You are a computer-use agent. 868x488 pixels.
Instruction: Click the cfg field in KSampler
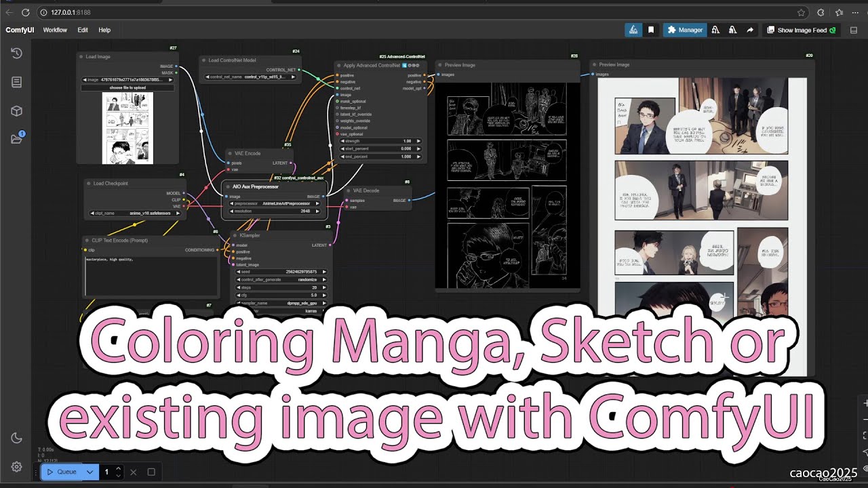pos(281,295)
